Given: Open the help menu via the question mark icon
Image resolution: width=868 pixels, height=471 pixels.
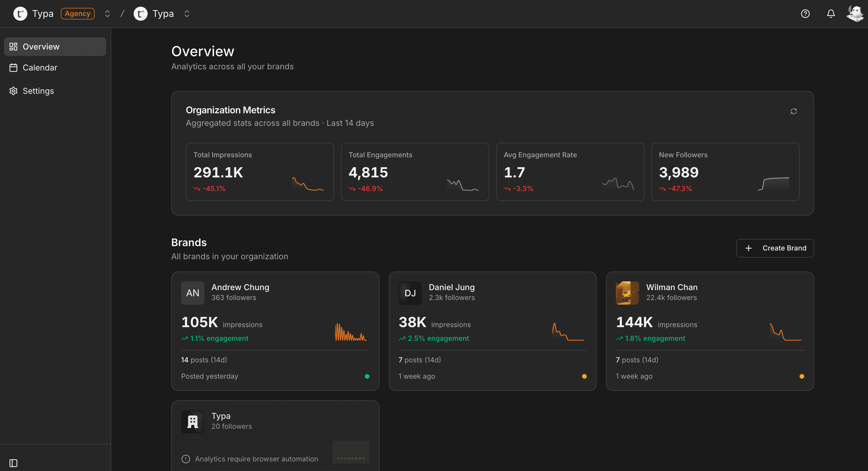Looking at the screenshot, I should coord(805,13).
